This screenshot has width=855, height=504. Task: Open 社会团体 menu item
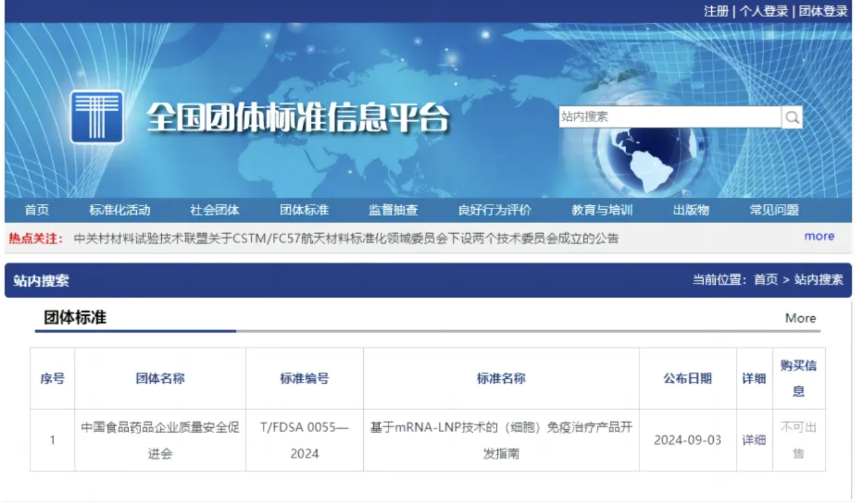pyautogui.click(x=215, y=210)
